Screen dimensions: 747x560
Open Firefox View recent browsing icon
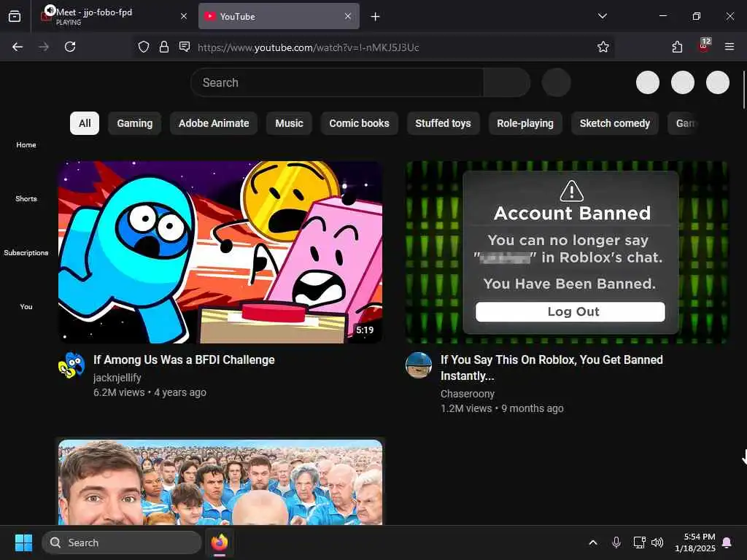15,17
